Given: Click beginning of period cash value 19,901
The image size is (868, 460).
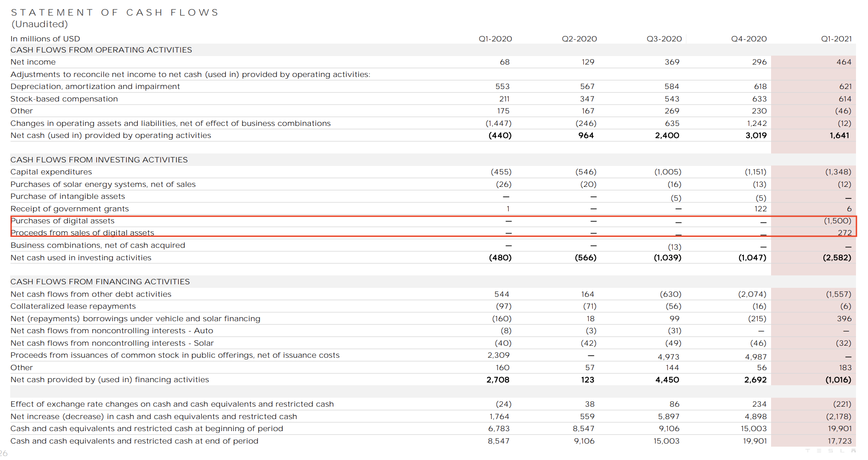Looking at the screenshot, I should (x=840, y=428).
